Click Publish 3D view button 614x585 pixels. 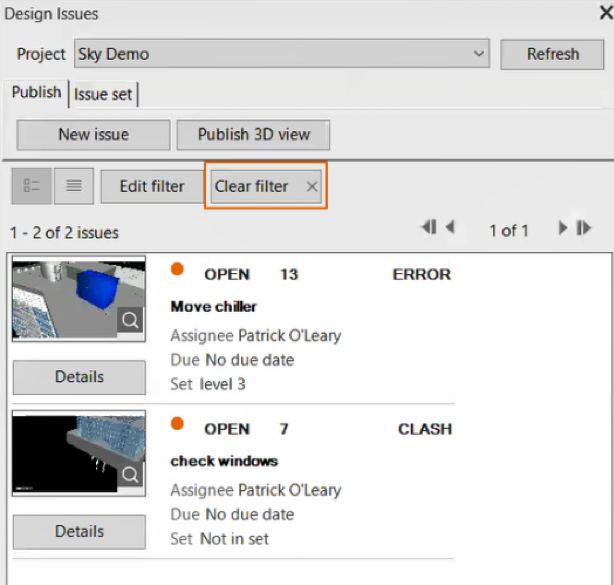tap(253, 134)
